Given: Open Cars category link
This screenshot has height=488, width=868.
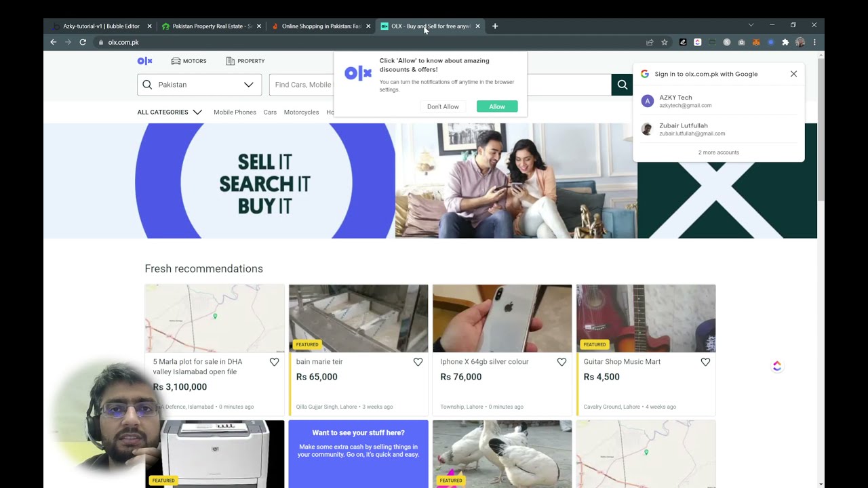Looking at the screenshot, I should pyautogui.click(x=270, y=112).
